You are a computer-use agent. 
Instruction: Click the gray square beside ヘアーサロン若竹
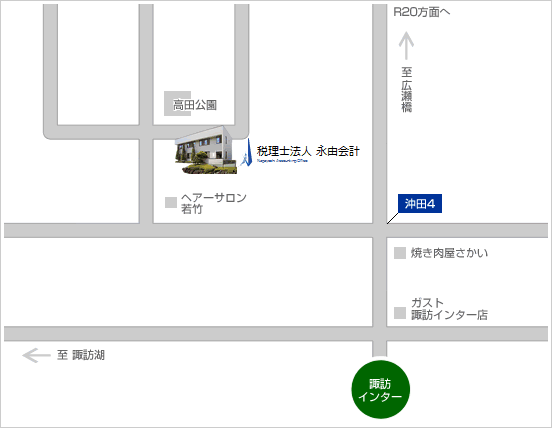171,202
